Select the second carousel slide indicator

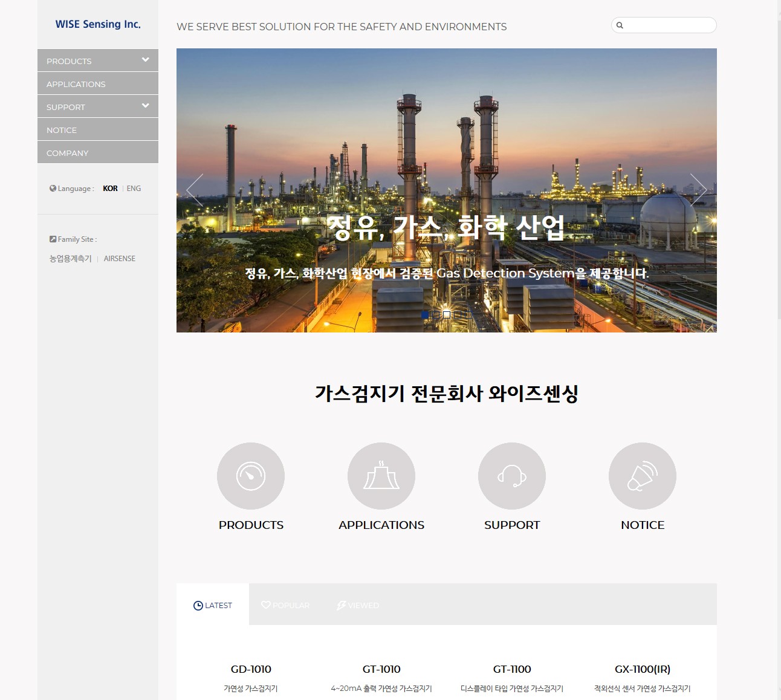click(x=436, y=314)
